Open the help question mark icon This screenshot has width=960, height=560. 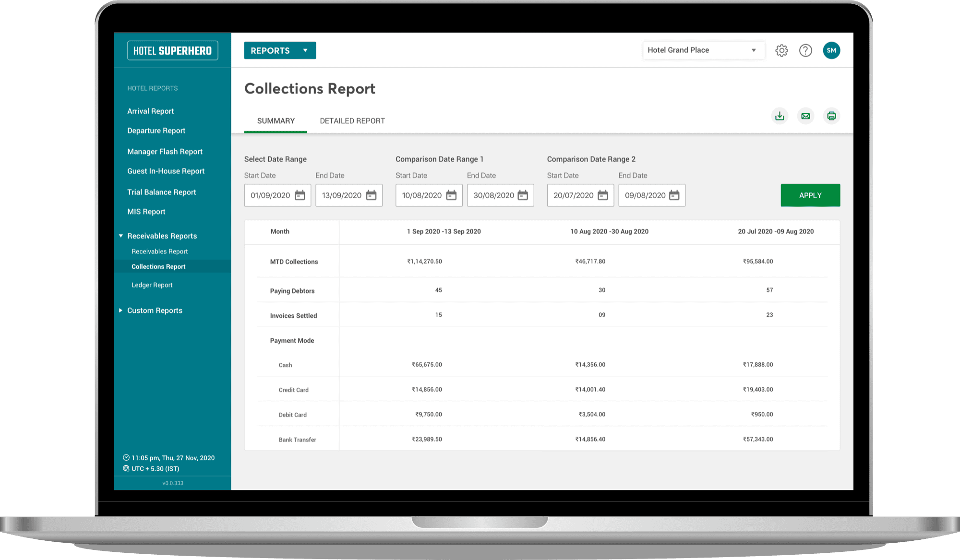tap(805, 50)
